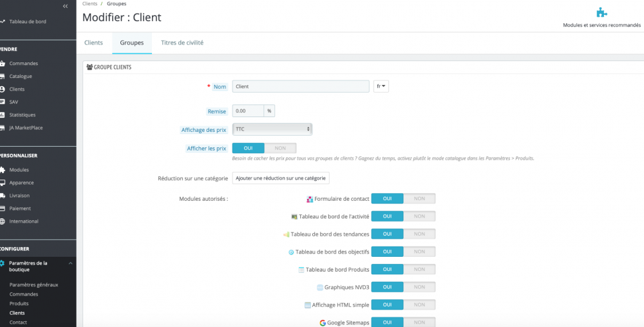Click the Afficher les prix label
This screenshot has height=327, width=644.
(x=207, y=149)
